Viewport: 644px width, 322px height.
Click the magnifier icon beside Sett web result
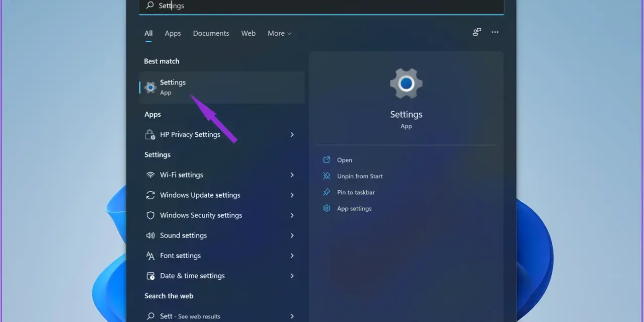pos(150,316)
